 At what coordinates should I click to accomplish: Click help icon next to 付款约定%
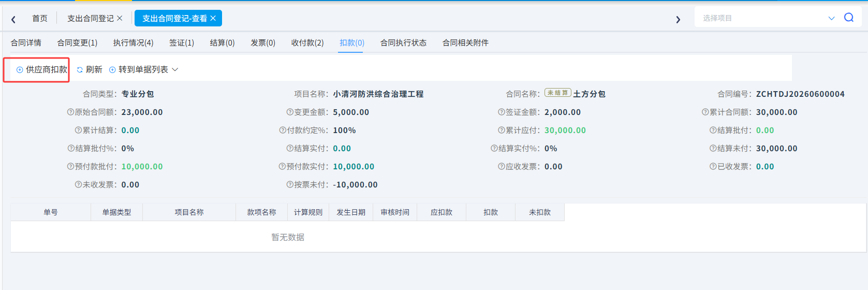pos(283,130)
